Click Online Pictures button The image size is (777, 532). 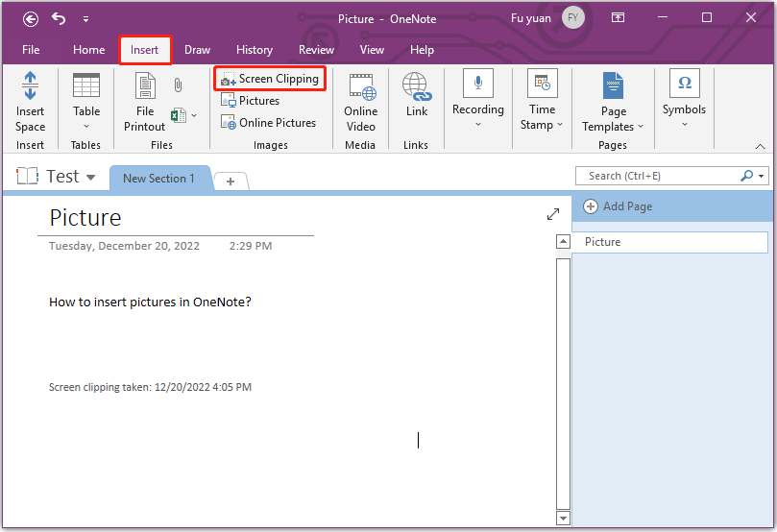[x=268, y=122]
